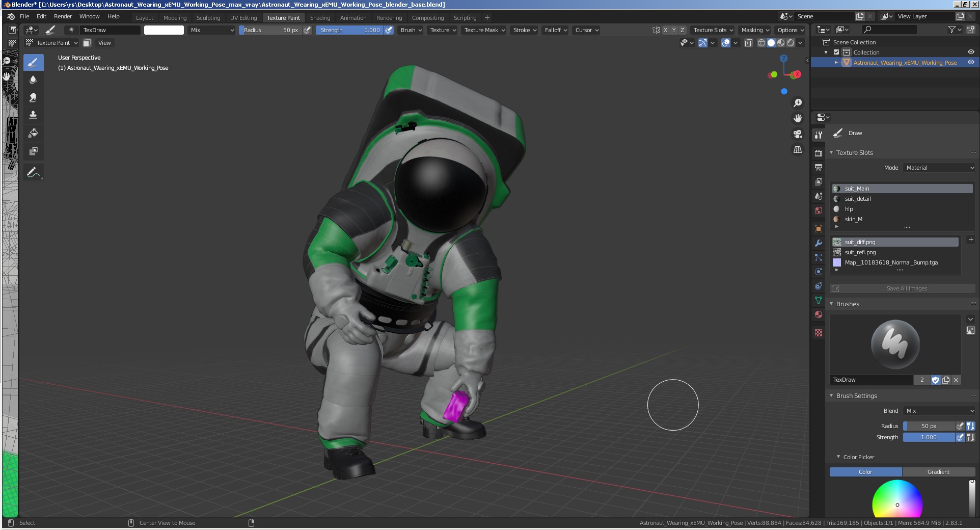This screenshot has width=980, height=530.
Task: Switch to the Animation workspace tab
Action: click(x=353, y=17)
